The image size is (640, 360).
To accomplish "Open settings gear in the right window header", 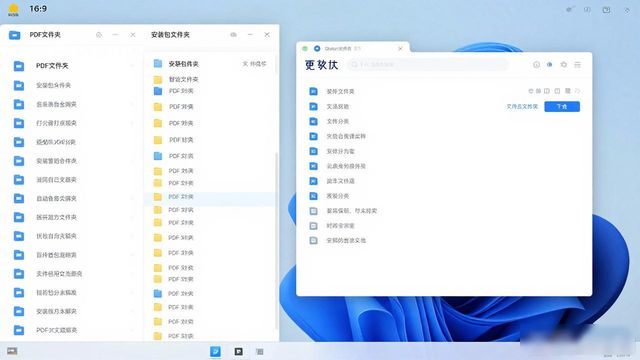I will [x=563, y=64].
